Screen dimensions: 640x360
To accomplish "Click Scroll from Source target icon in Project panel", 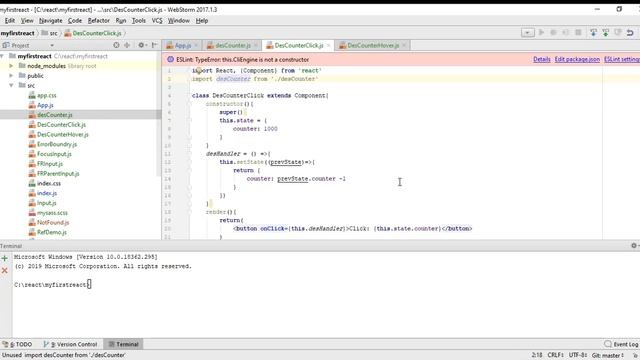I will (116, 45).
